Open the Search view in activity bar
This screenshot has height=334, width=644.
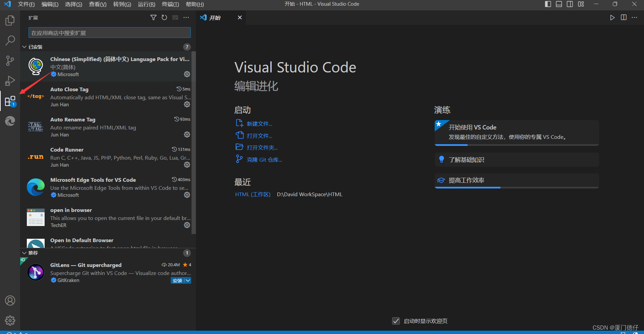click(10, 41)
